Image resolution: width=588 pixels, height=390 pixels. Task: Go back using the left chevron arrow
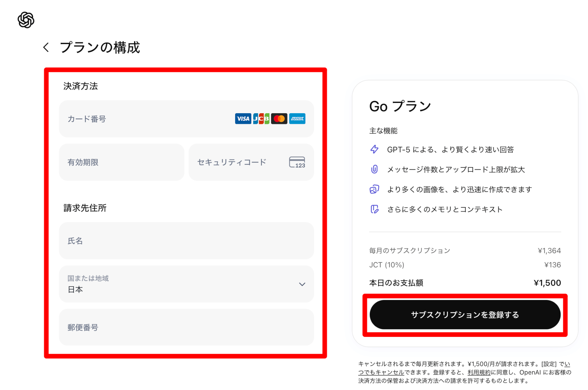point(46,47)
